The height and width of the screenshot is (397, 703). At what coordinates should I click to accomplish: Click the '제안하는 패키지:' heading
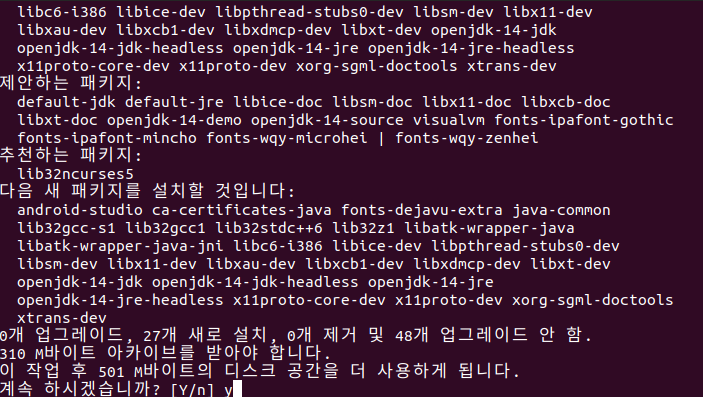[x=71, y=83]
